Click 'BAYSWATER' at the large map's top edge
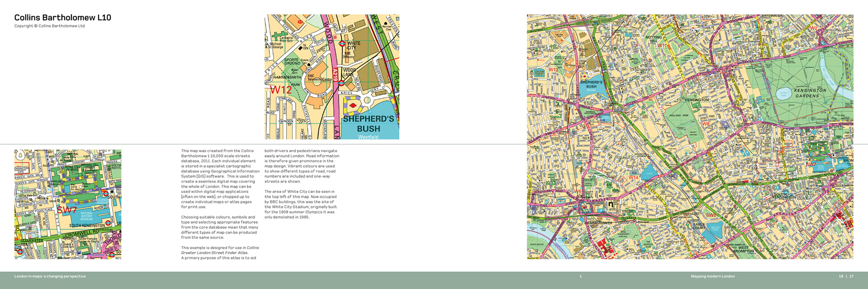Screen dimensions: 868x289 click(x=772, y=16)
